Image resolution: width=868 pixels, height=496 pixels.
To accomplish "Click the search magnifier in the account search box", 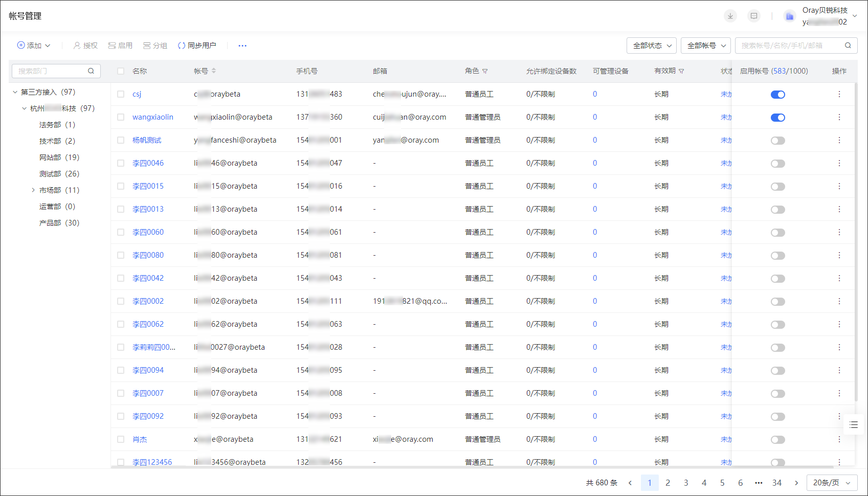I will [x=848, y=46].
